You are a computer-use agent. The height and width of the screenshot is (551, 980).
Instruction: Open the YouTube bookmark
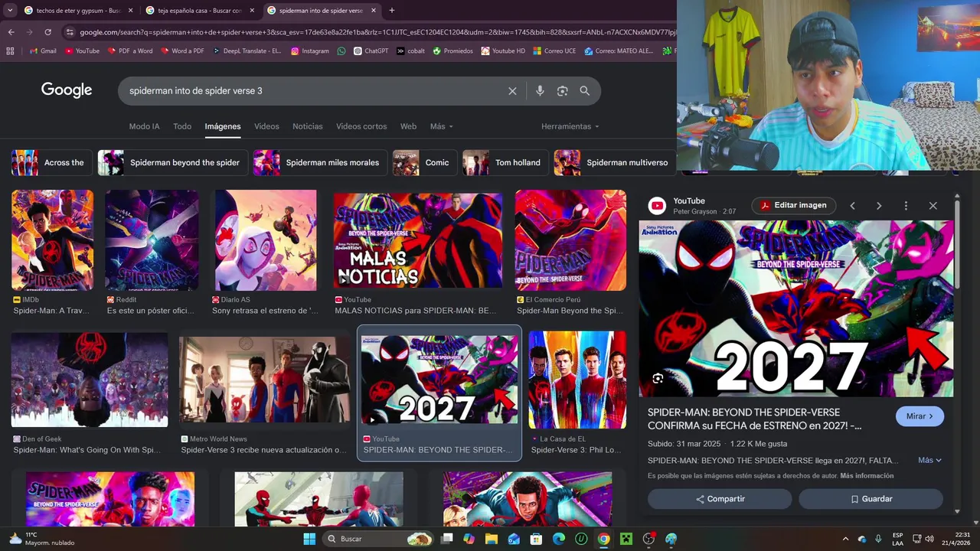click(x=82, y=51)
